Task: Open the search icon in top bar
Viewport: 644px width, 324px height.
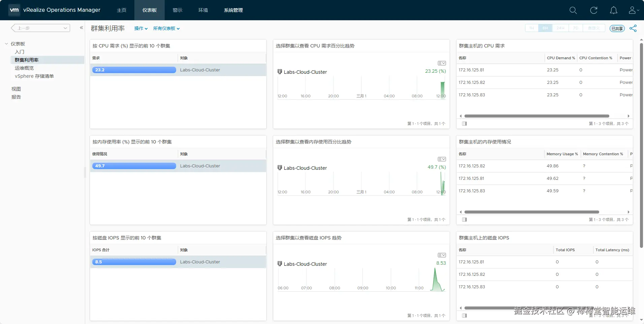Action: 573,10
